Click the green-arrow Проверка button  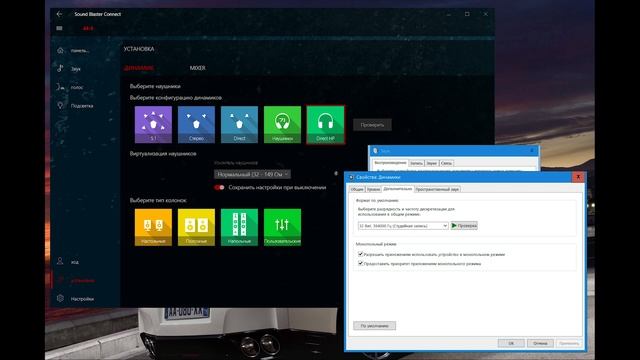[x=464, y=226]
